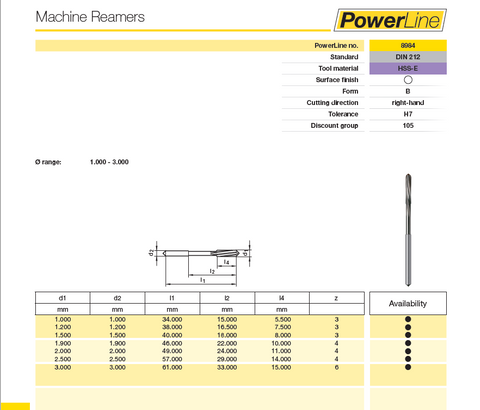
Task: Click the PowerLine logo
Action: click(x=390, y=20)
